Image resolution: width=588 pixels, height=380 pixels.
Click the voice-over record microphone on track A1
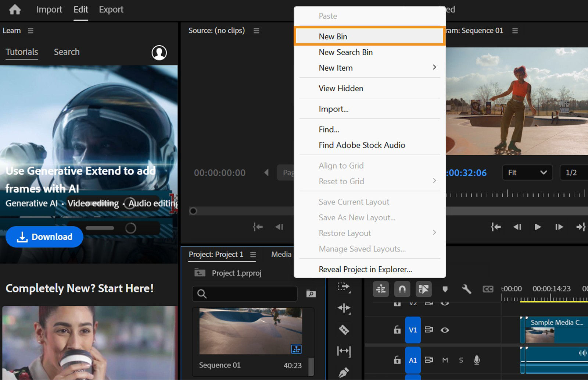[x=477, y=360]
